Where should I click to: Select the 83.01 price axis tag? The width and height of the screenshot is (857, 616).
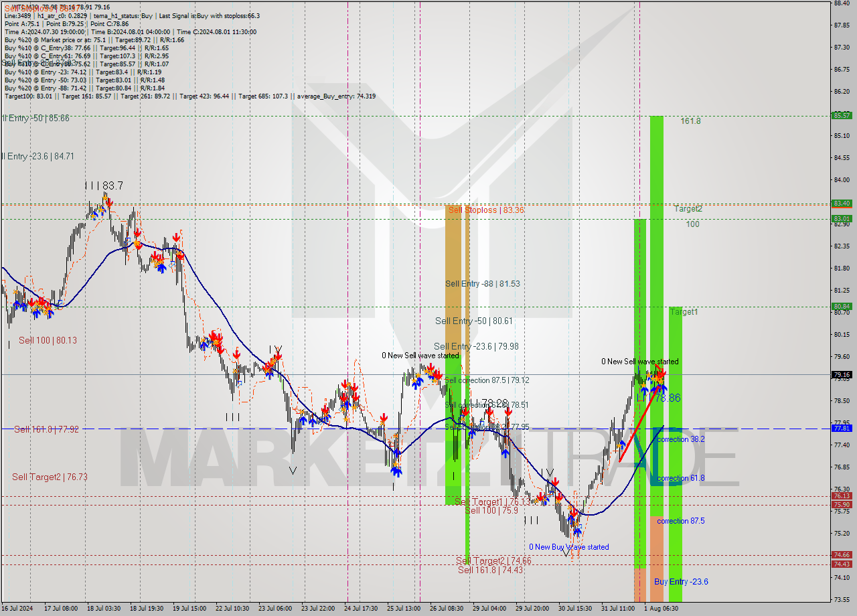pos(842,219)
